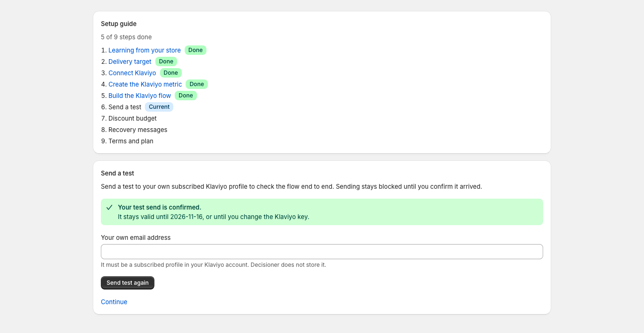Open the Delivery target step link
This screenshot has height=333, width=644.
pos(130,61)
